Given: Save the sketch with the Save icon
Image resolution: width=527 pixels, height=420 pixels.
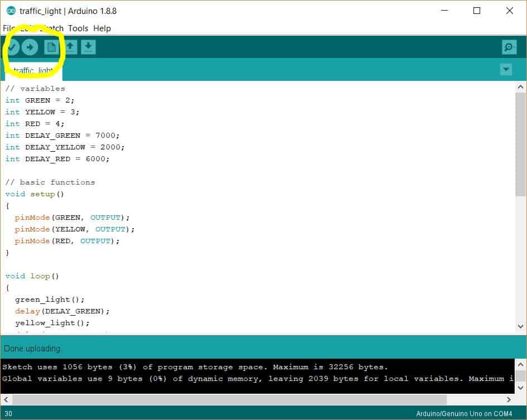Looking at the screenshot, I should click(88, 47).
